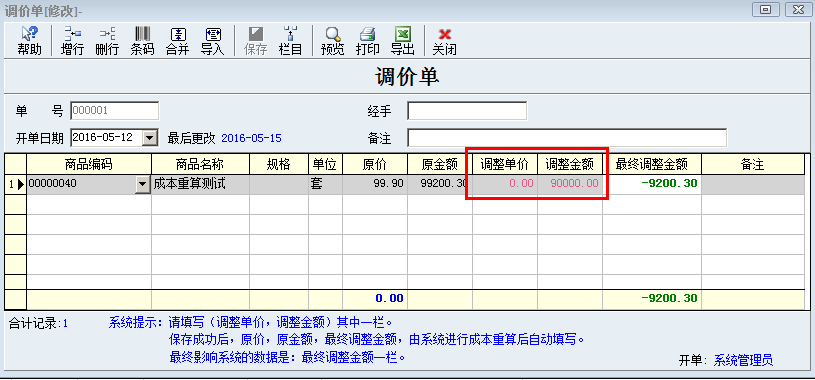The height and width of the screenshot is (380, 815).
Task: Click the 调整金额 cell 90000.00
Action: coord(570,184)
